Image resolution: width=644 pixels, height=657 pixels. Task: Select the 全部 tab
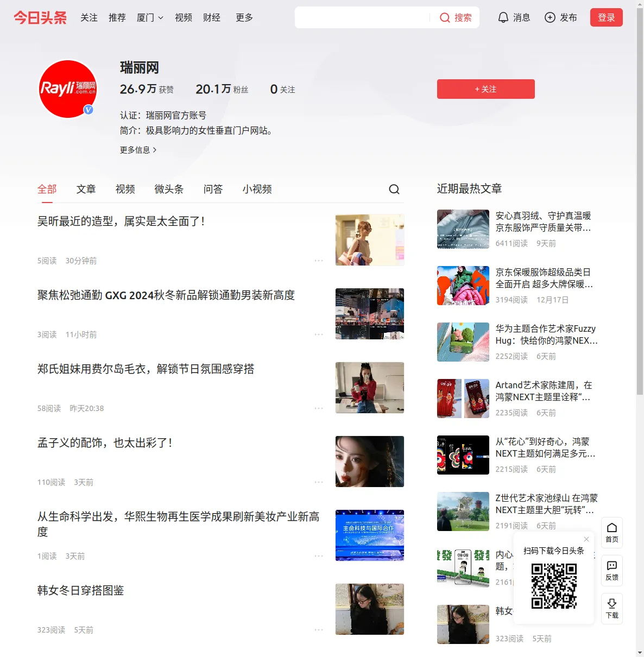point(47,189)
